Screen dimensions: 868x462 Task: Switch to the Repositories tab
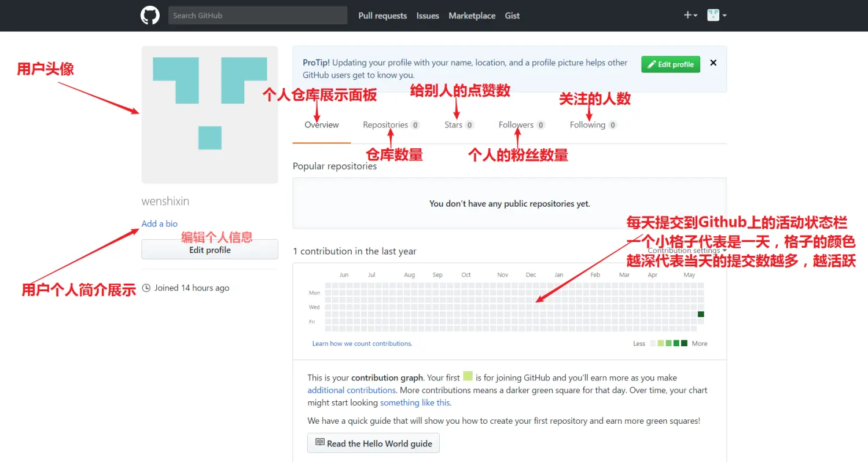point(391,124)
